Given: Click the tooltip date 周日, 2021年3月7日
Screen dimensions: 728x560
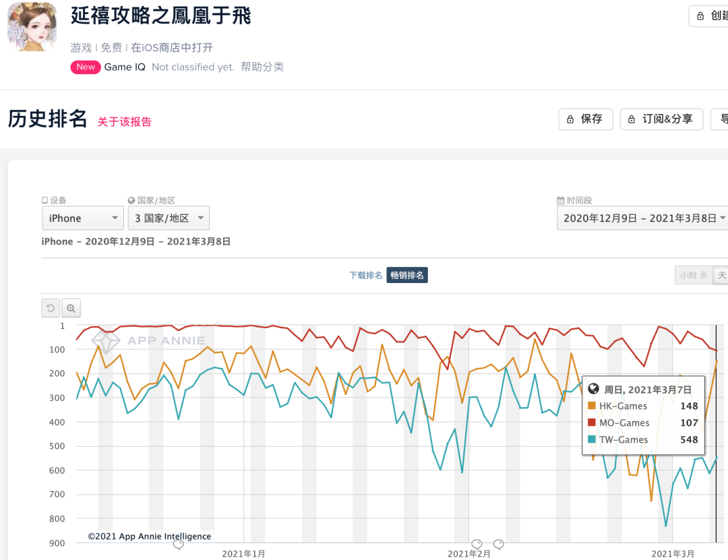Looking at the screenshot, I should pos(648,390).
